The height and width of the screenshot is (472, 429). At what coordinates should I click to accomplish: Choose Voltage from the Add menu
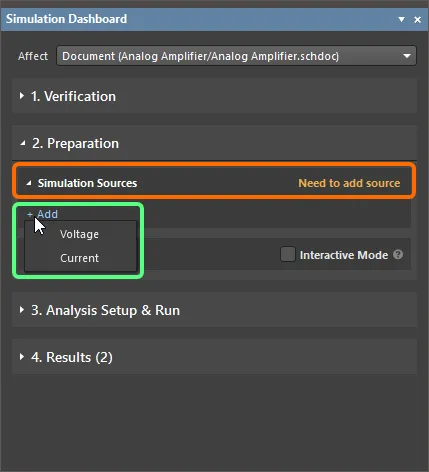pos(79,234)
